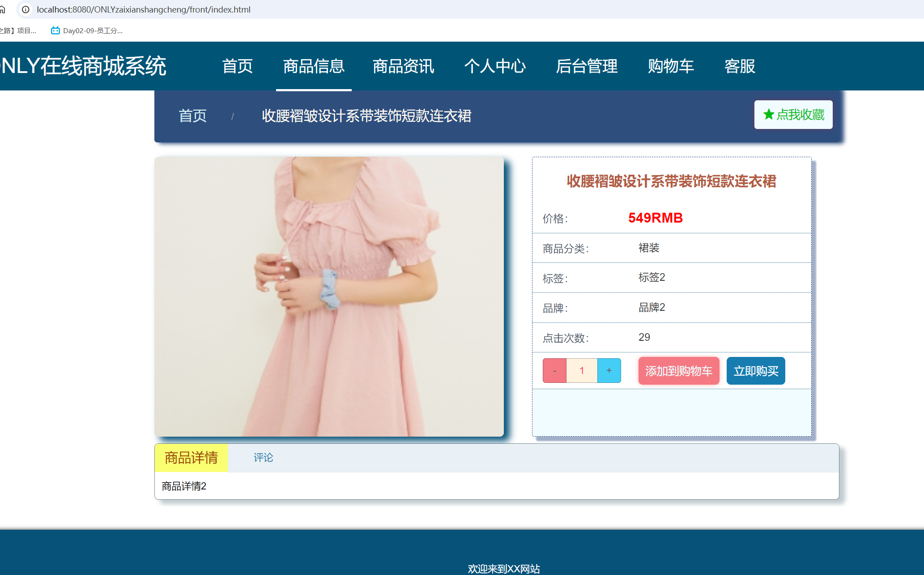Click the 首页 breadcrumb link

[x=192, y=116]
